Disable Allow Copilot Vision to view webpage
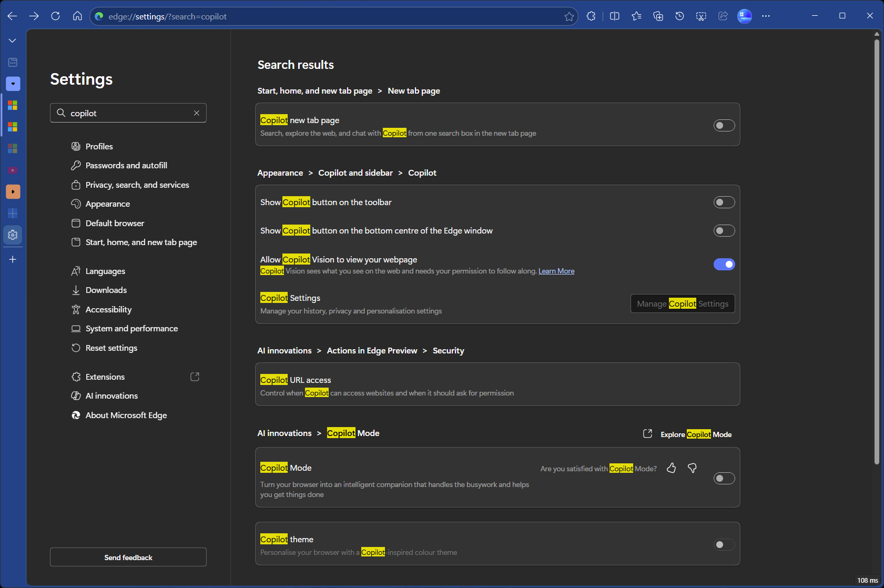884x588 pixels. tap(724, 265)
